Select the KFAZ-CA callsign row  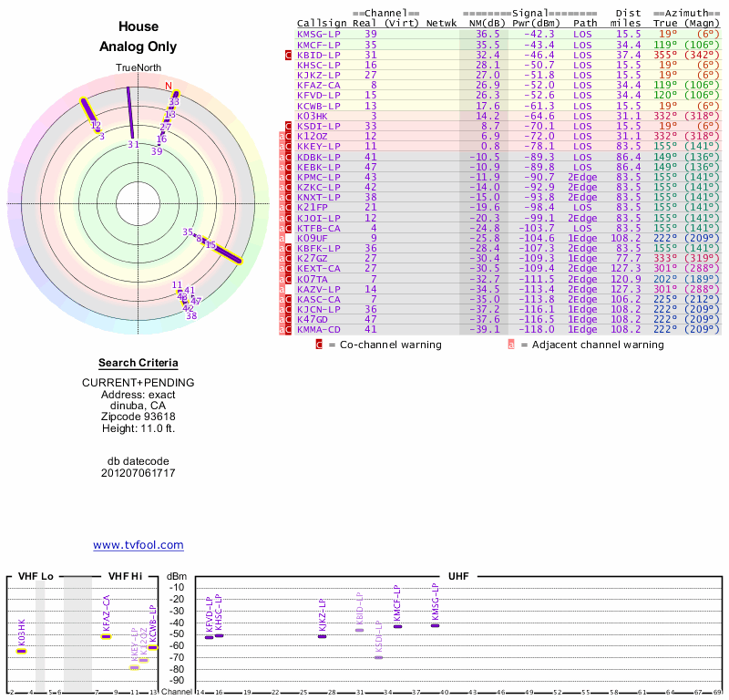319,86
